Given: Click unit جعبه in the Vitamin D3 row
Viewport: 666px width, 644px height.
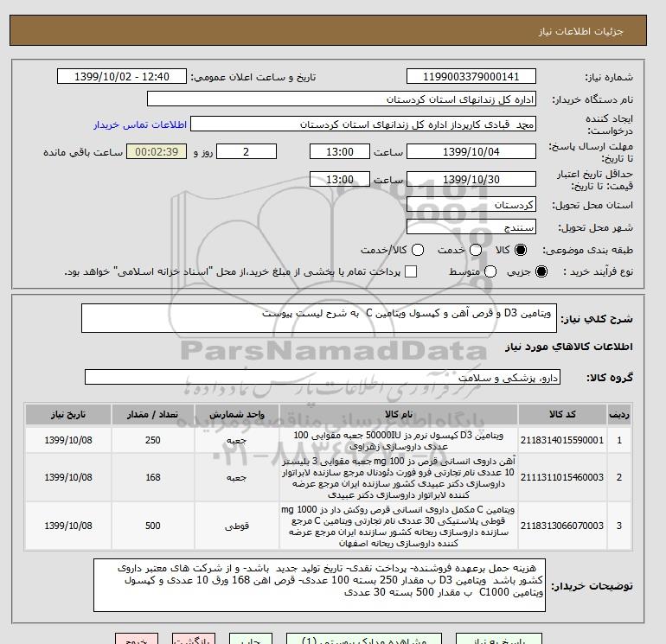Looking at the screenshot, I should 237,441.
